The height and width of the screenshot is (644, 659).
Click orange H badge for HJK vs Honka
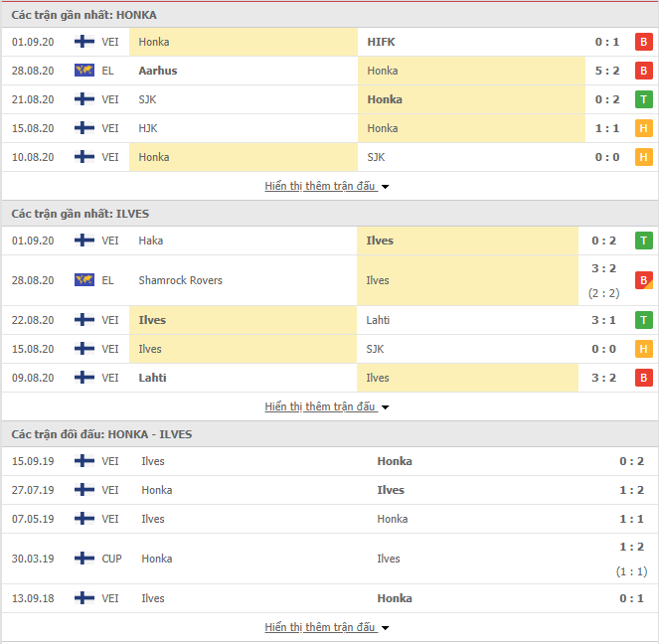[x=643, y=128]
